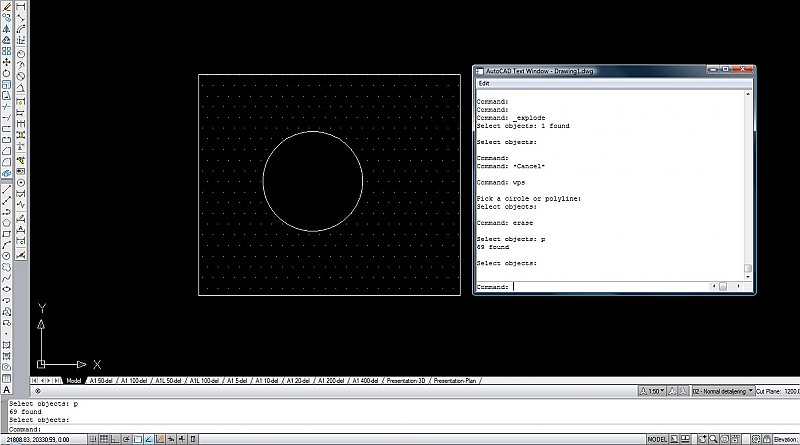
Task: Toggle Dynamic Input in status bar
Action: pos(170,439)
